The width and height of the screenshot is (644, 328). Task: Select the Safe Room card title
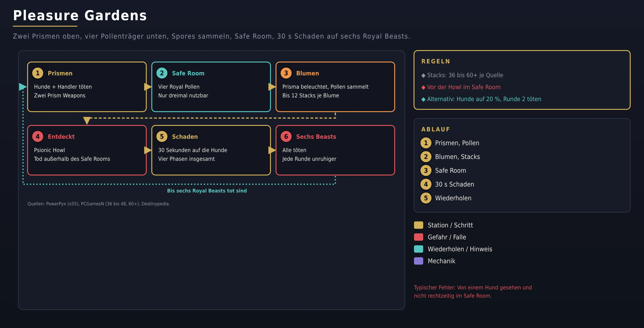[x=188, y=74]
